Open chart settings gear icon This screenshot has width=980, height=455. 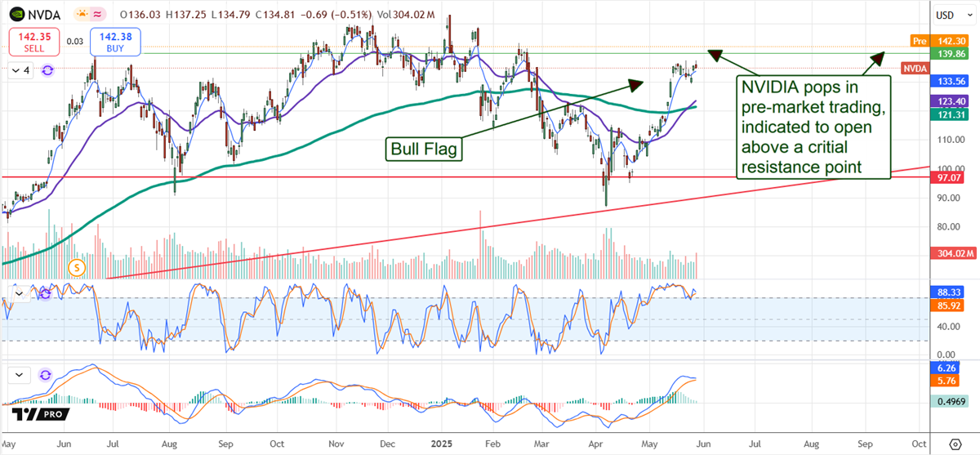click(x=955, y=444)
